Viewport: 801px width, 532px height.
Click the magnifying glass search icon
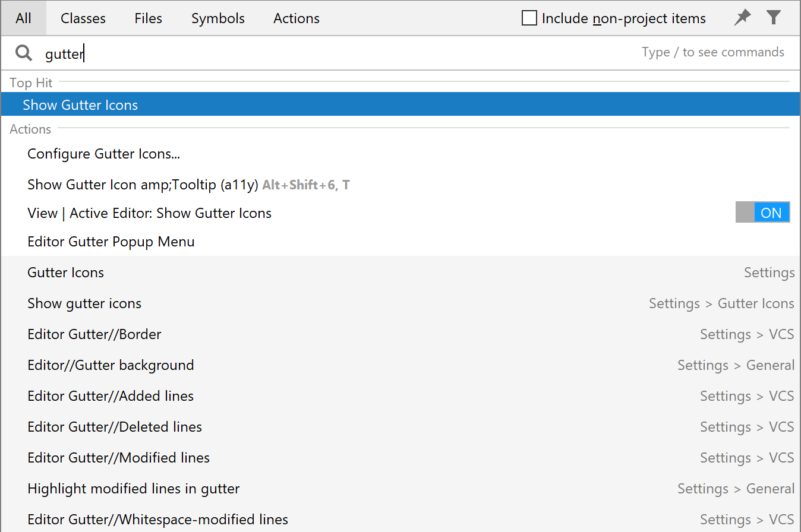click(24, 53)
